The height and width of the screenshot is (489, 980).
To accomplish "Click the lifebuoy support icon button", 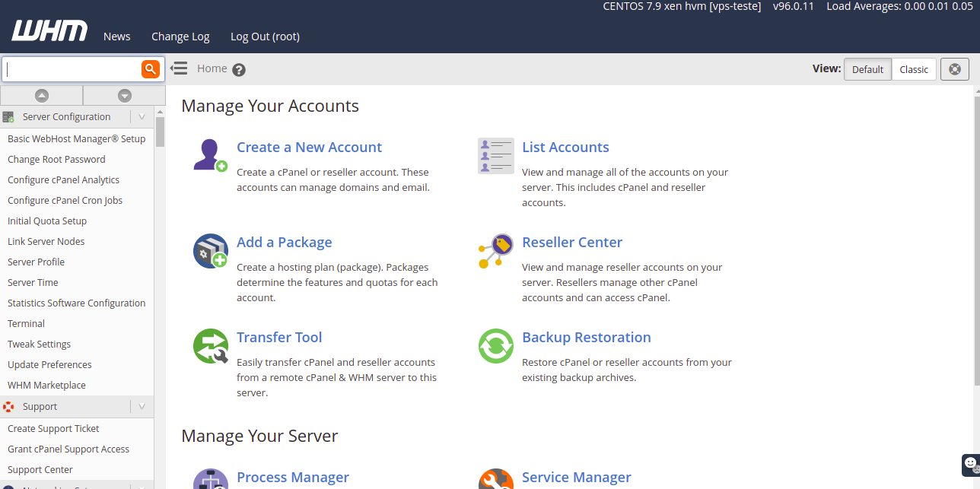I will [x=955, y=69].
